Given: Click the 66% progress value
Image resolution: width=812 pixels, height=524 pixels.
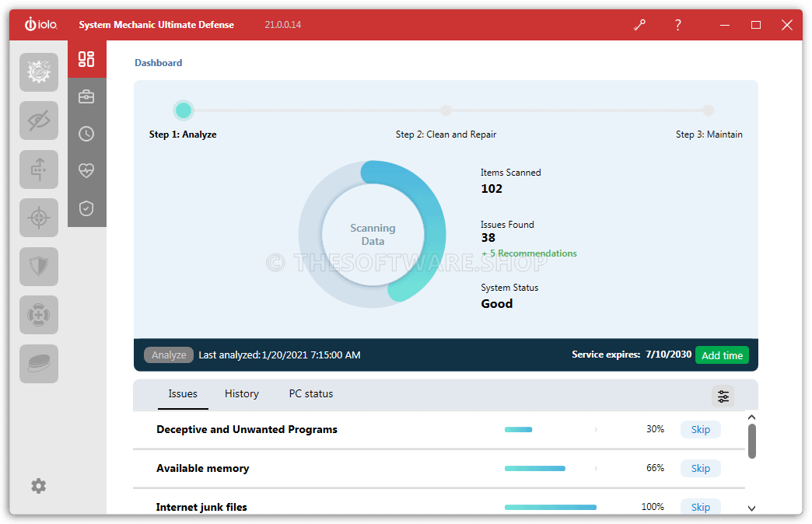Looking at the screenshot, I should (655, 468).
